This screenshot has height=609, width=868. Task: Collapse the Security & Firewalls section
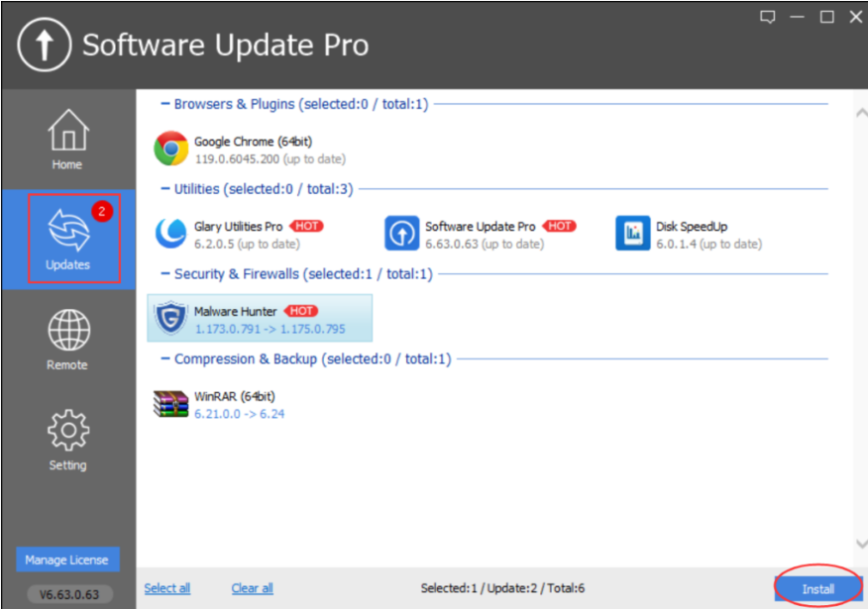(164, 273)
